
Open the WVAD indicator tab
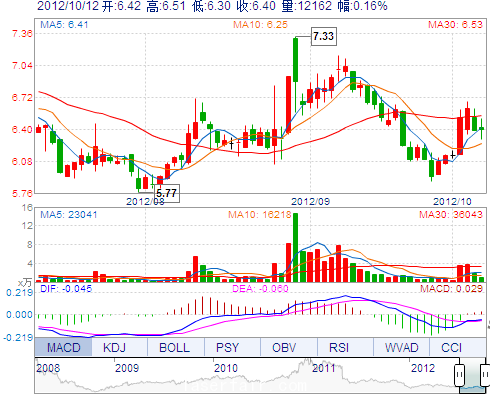(401, 347)
